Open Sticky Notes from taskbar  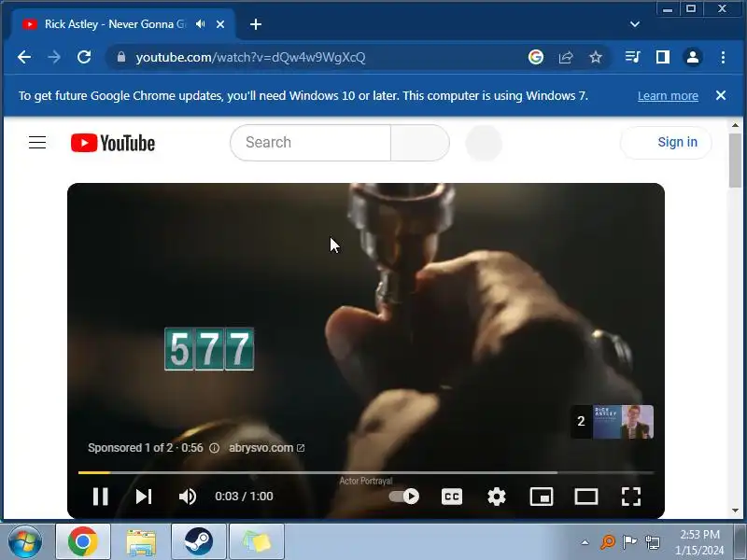pos(257,541)
